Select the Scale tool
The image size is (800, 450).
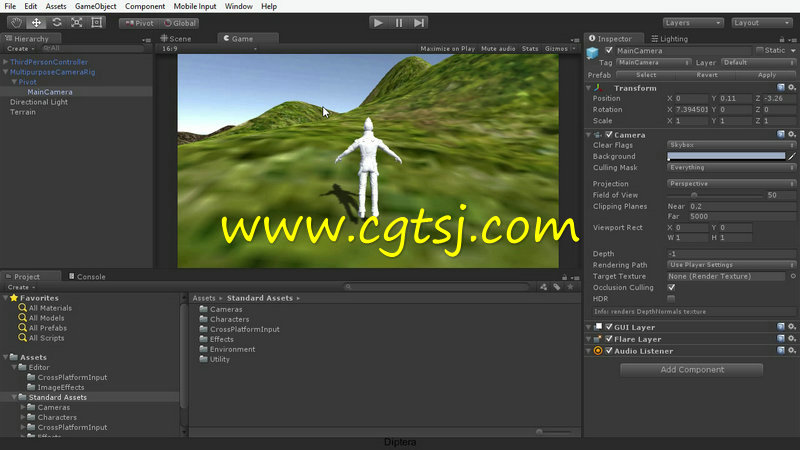coord(77,22)
